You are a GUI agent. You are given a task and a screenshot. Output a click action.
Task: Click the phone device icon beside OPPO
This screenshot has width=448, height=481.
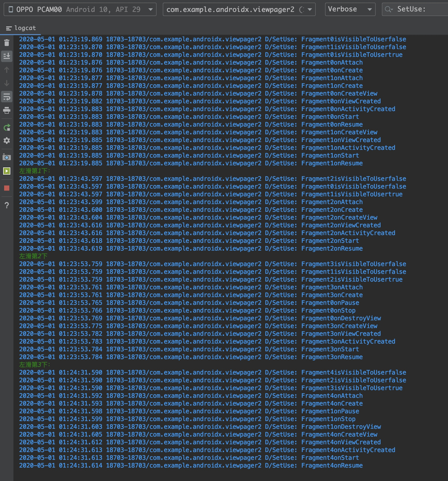11,10
